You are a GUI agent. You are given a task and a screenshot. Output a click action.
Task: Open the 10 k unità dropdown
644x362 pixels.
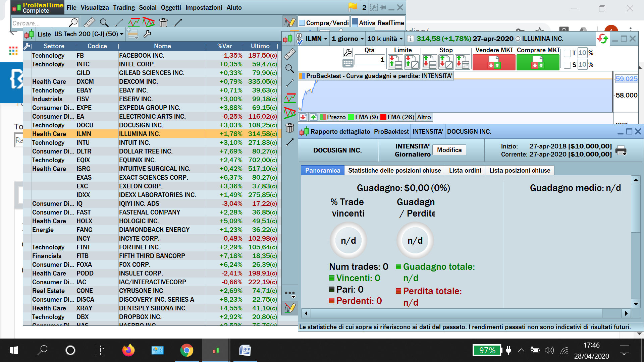(x=385, y=39)
